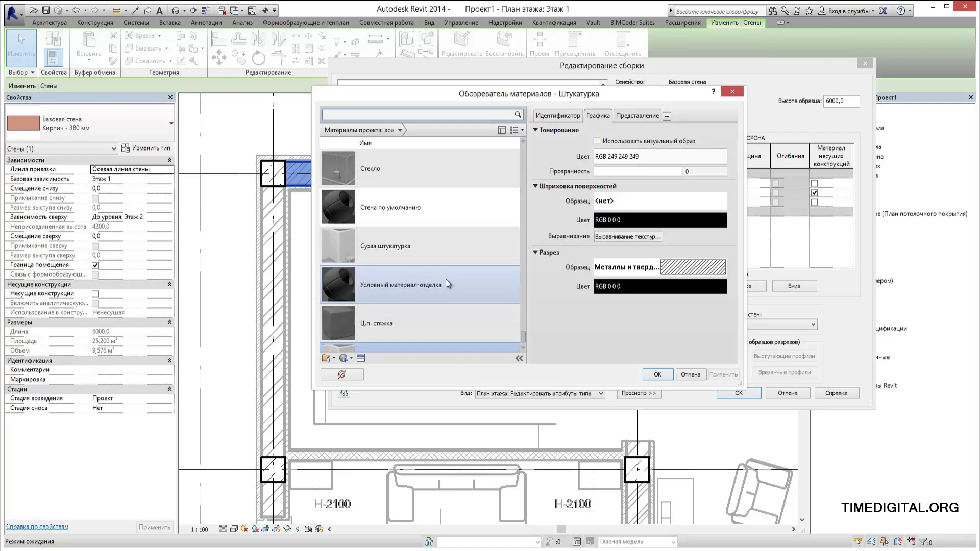
Task: Click the Изменить type icon in Properties
Action: (x=125, y=148)
